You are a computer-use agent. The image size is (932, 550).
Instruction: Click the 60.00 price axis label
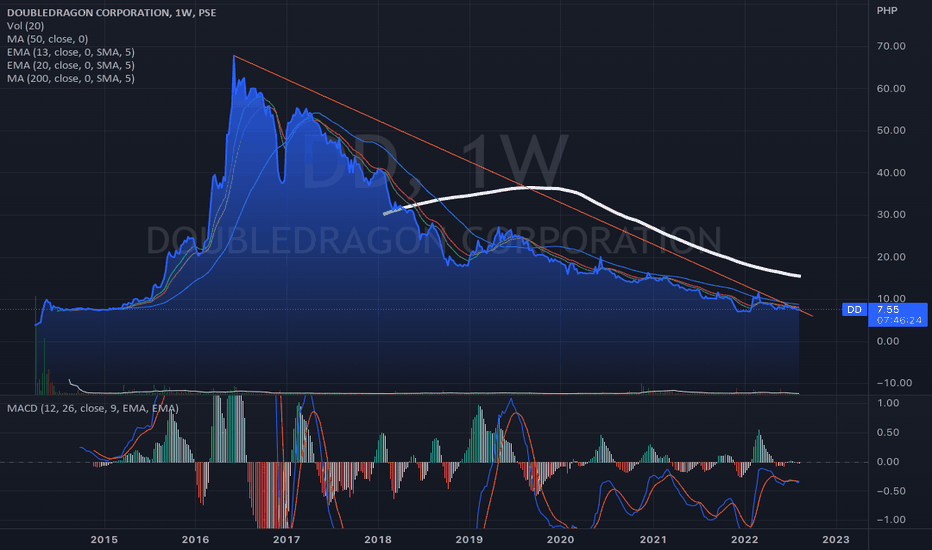891,88
